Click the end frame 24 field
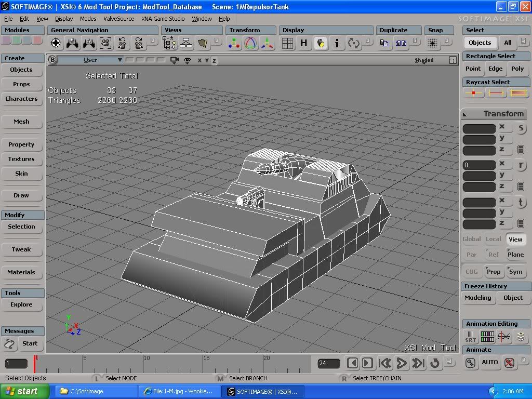This screenshot has width=532, height=399. pos(328,363)
